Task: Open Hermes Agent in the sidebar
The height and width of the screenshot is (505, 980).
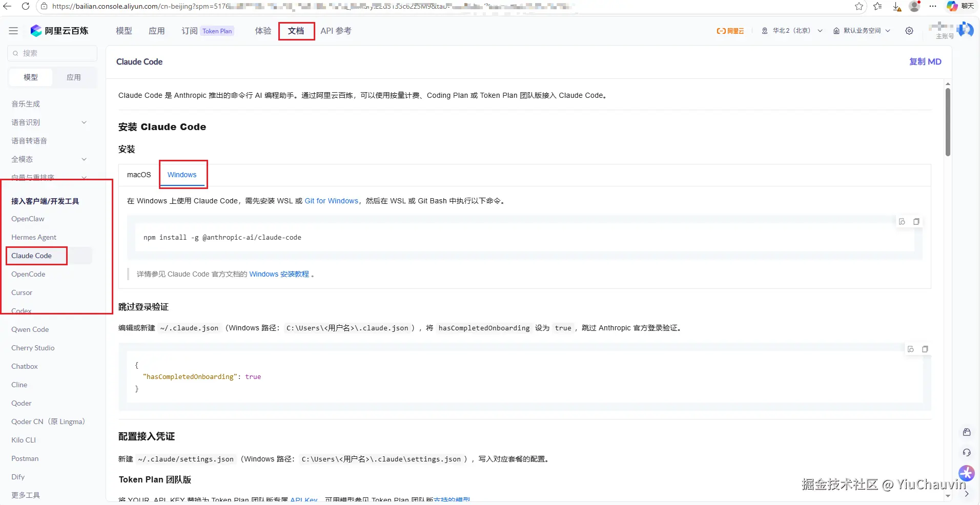Action: point(34,237)
